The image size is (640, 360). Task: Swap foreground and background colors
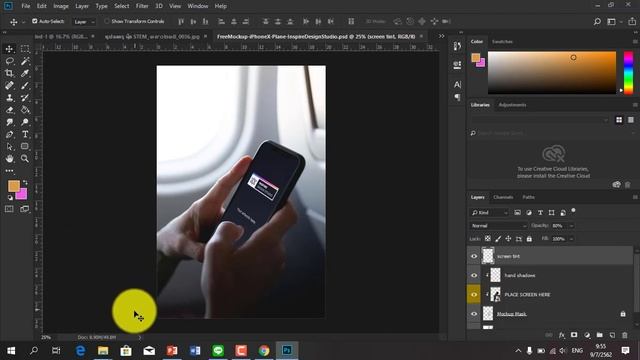pos(25,182)
